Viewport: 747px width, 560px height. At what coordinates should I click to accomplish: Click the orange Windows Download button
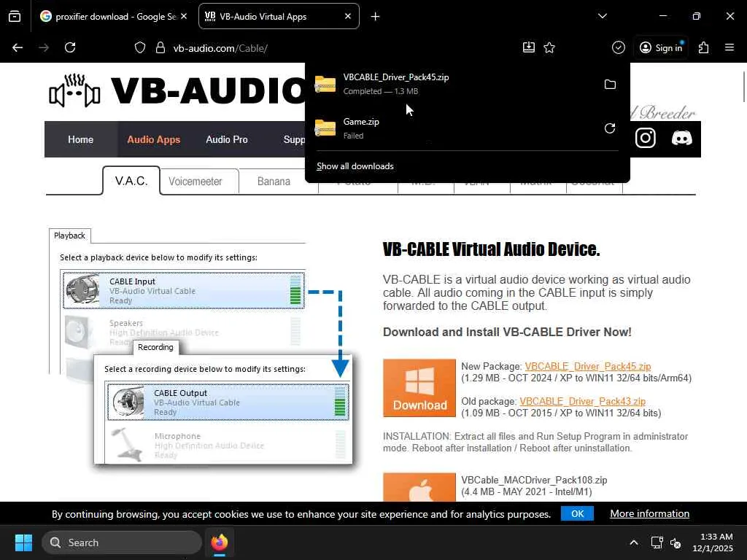point(419,388)
